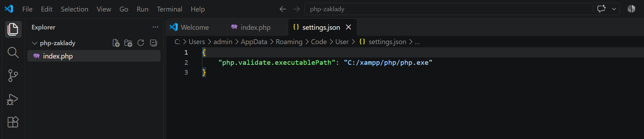The height and width of the screenshot is (139, 644).
Task: Open the Selection menu
Action: [74, 9]
